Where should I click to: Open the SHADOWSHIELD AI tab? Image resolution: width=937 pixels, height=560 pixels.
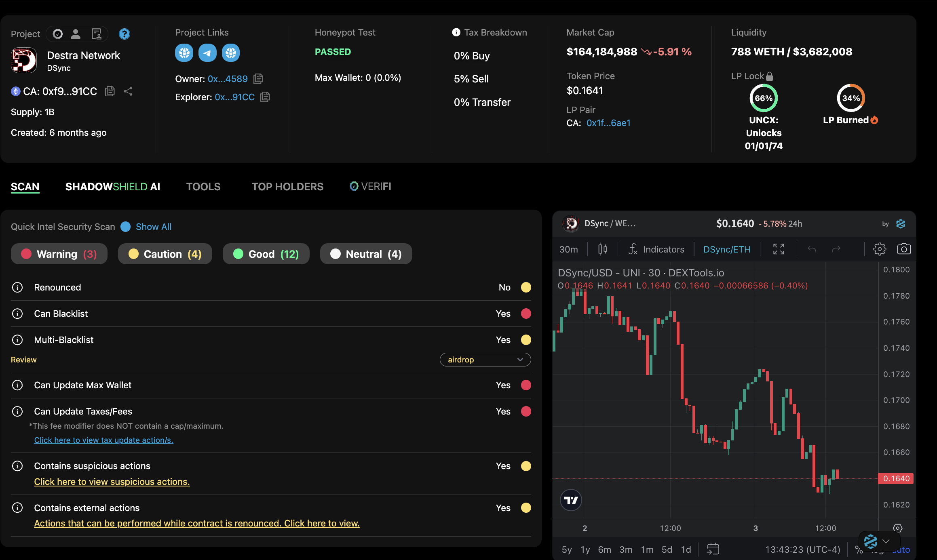tap(113, 187)
